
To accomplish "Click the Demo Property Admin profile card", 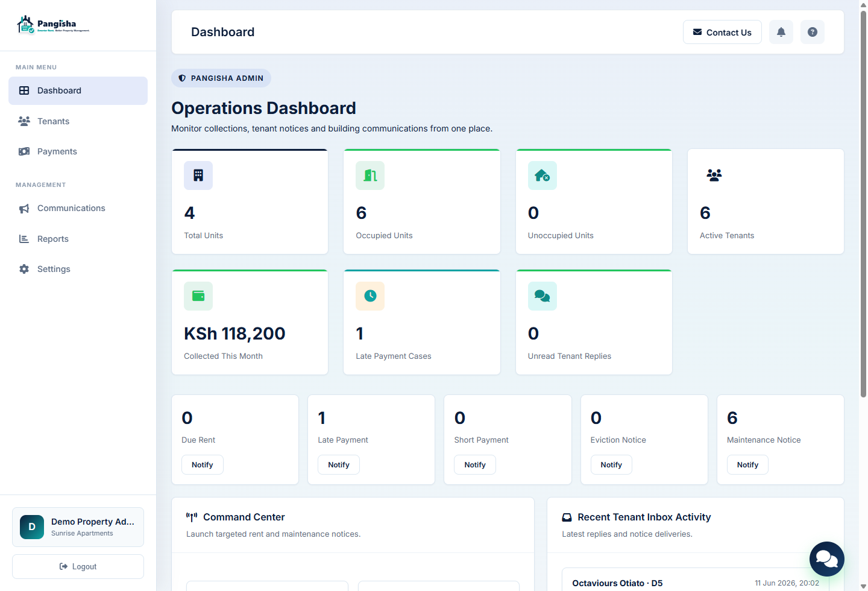I will (x=78, y=527).
